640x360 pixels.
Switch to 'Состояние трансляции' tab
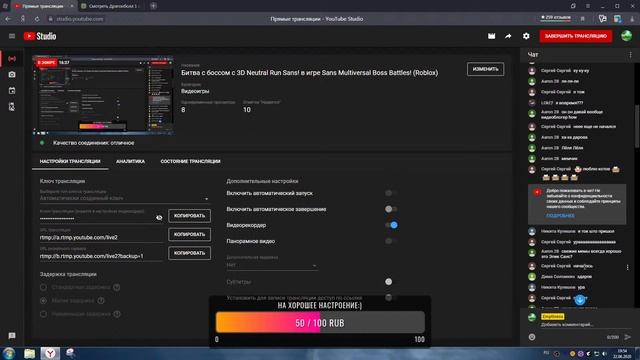pos(190,161)
